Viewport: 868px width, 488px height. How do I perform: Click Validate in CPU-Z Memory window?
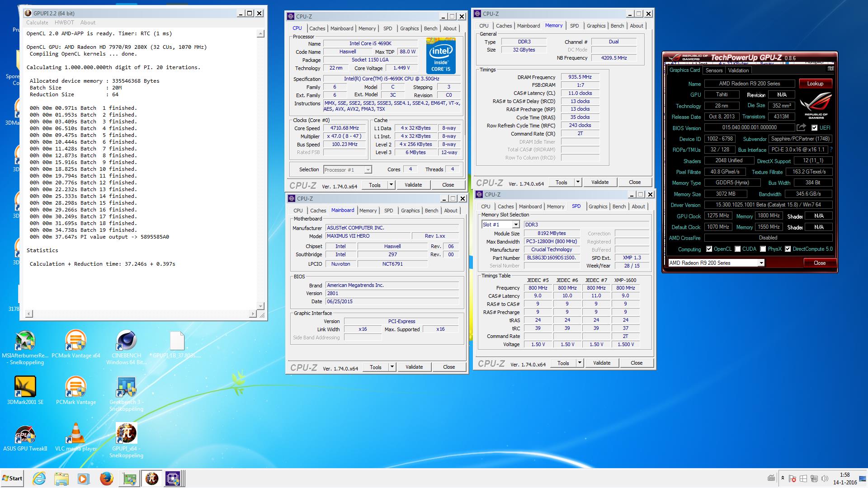[600, 182]
